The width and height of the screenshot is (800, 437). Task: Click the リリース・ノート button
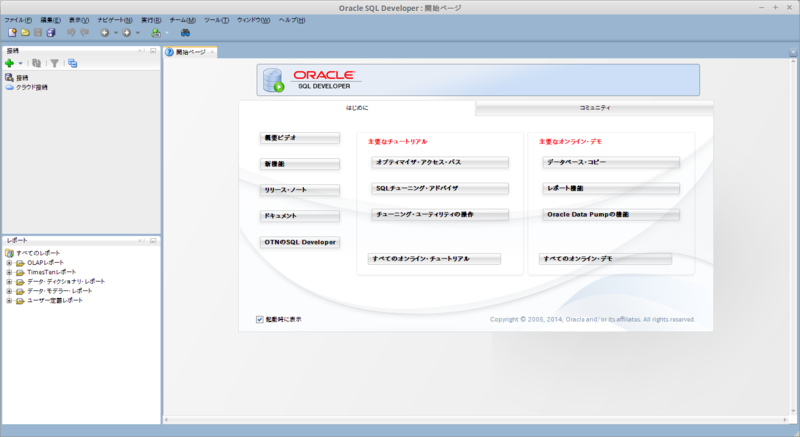coord(300,190)
